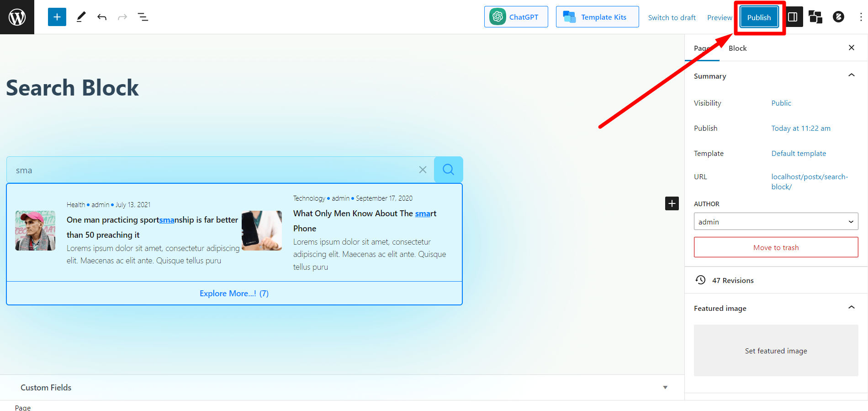Open Template Kits library

(x=598, y=17)
